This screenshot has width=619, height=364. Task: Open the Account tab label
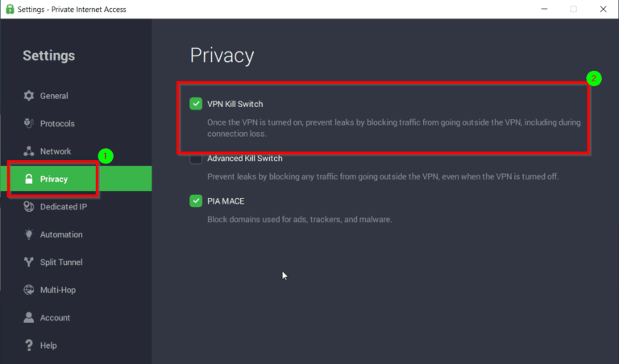55,317
